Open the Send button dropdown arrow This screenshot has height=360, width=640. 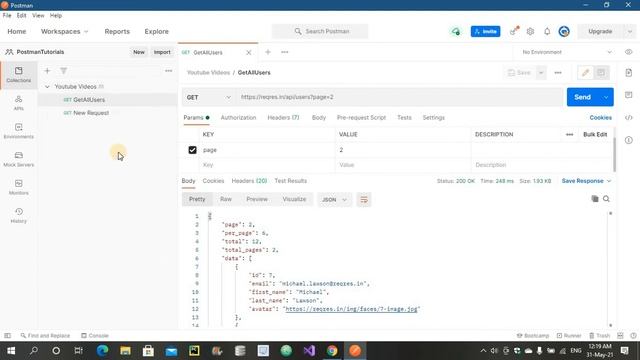606,97
